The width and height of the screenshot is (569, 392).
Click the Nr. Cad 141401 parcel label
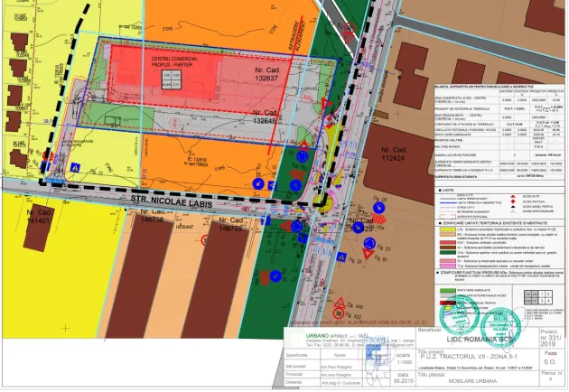pos(38,216)
